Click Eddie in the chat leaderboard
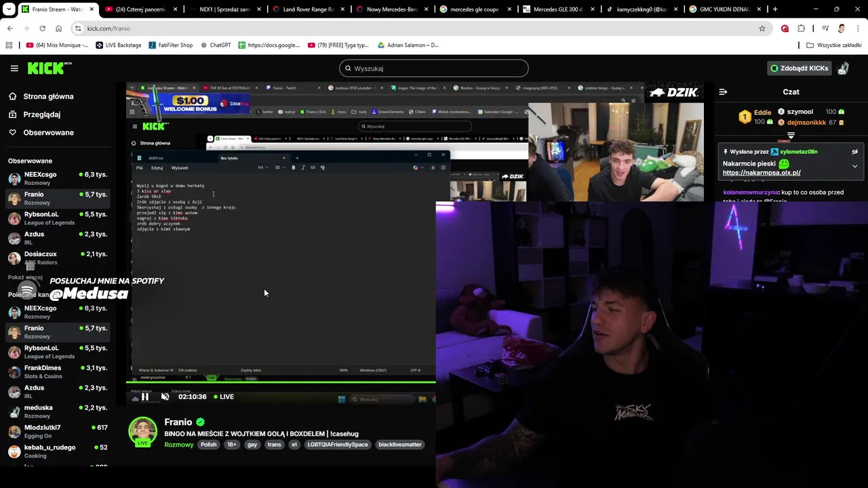The width and height of the screenshot is (868, 488). (762, 113)
